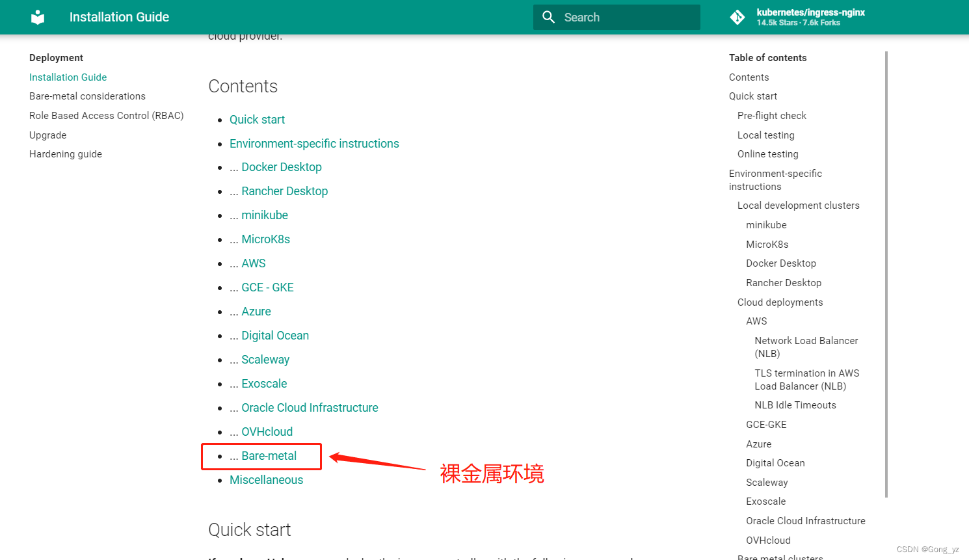Jump to minikube section in contents list
969x560 pixels.
265,215
